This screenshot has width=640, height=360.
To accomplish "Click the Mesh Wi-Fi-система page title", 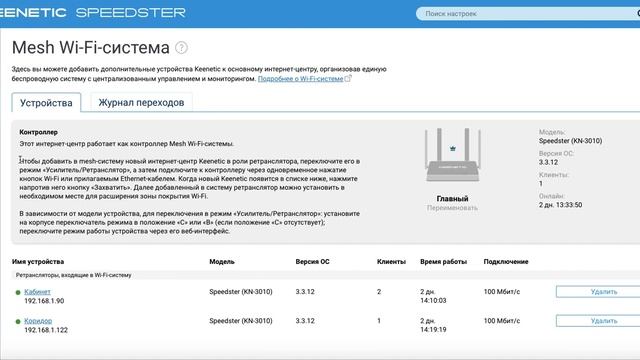I will [x=91, y=48].
